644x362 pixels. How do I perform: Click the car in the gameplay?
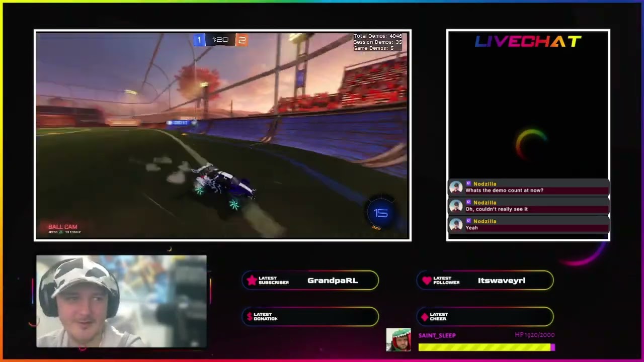coord(225,185)
